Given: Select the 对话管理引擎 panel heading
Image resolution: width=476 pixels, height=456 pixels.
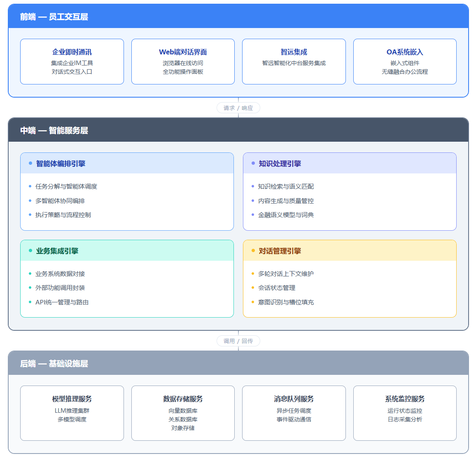Looking at the screenshot, I should click(x=280, y=251).
